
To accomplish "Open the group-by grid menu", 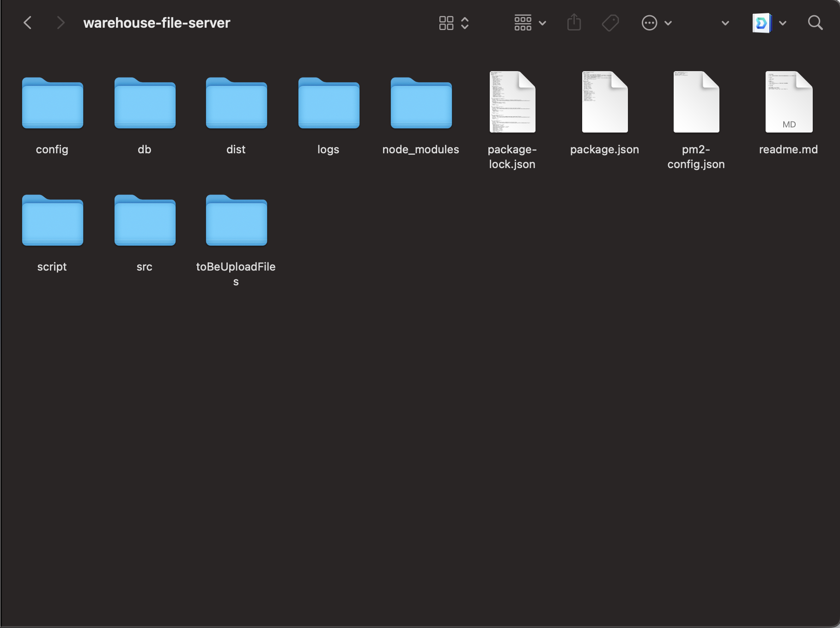I will point(523,23).
